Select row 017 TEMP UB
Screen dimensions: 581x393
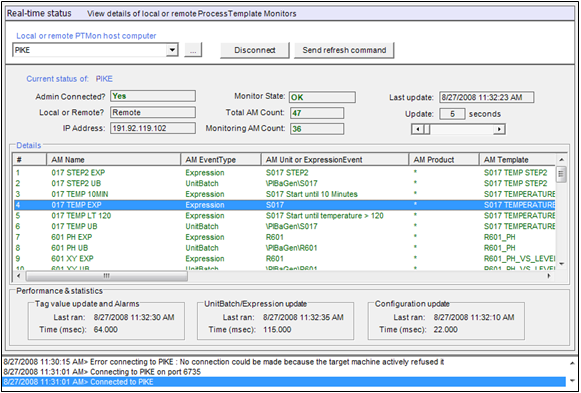click(285, 226)
